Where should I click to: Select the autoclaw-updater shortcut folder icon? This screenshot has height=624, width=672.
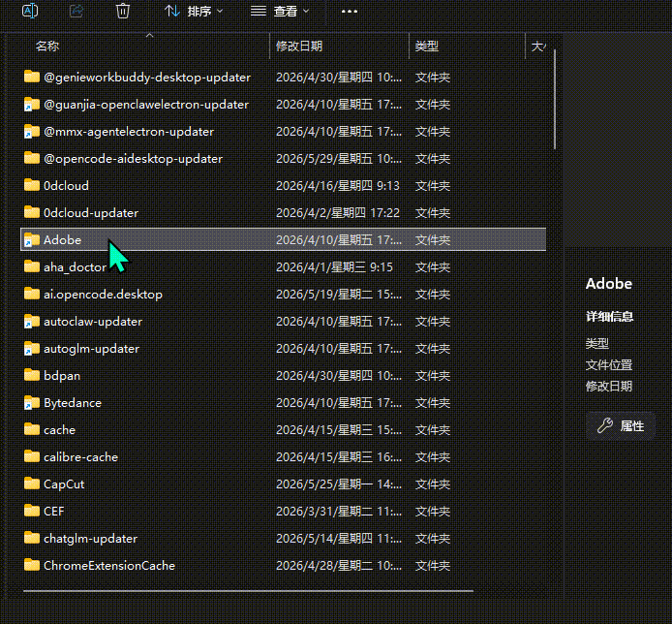32,322
